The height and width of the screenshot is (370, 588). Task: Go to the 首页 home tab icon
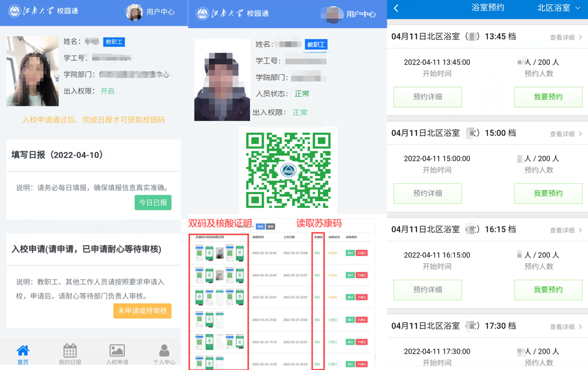coord(23,351)
